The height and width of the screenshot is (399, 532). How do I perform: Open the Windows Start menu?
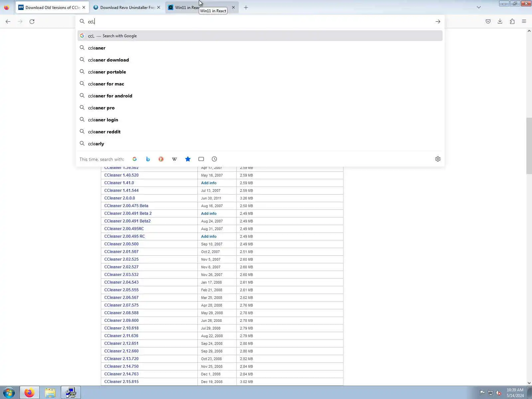coord(9,393)
